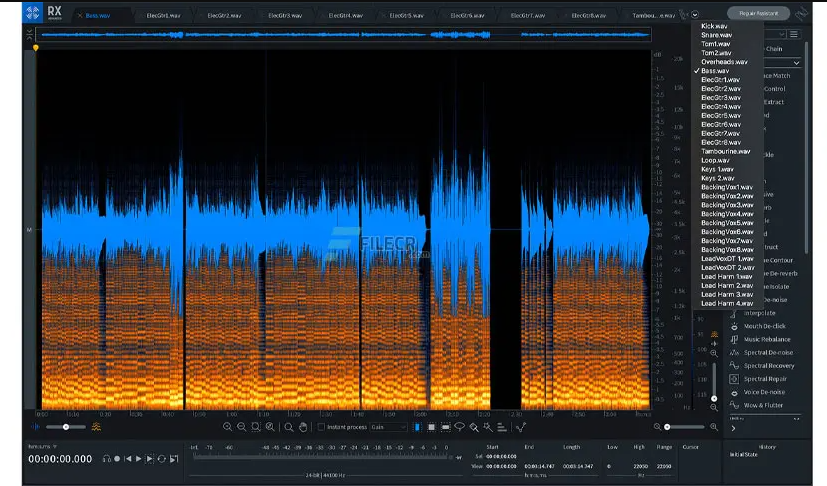This screenshot has width=827, height=486.
Task: Click the Mouth De-click module icon
Action: (734, 326)
